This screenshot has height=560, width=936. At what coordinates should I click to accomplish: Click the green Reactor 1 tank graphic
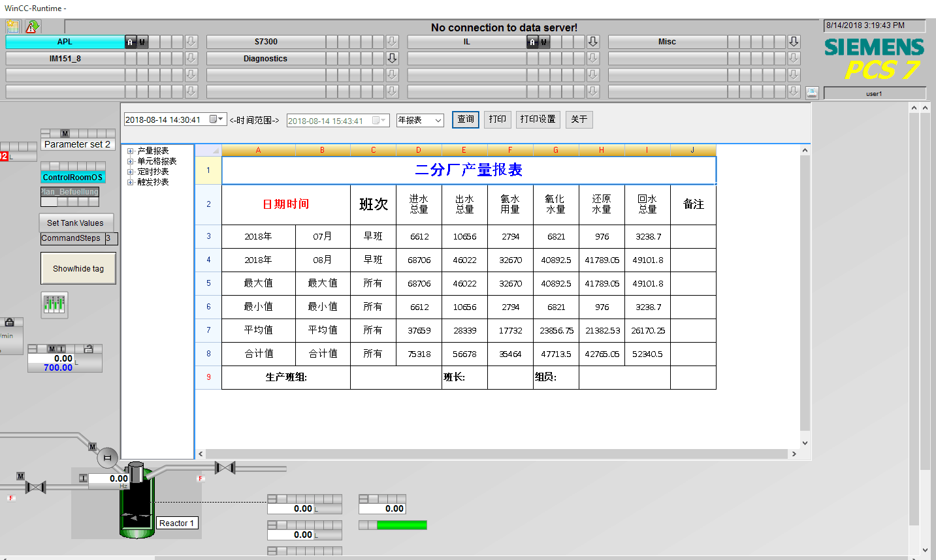(x=136, y=503)
